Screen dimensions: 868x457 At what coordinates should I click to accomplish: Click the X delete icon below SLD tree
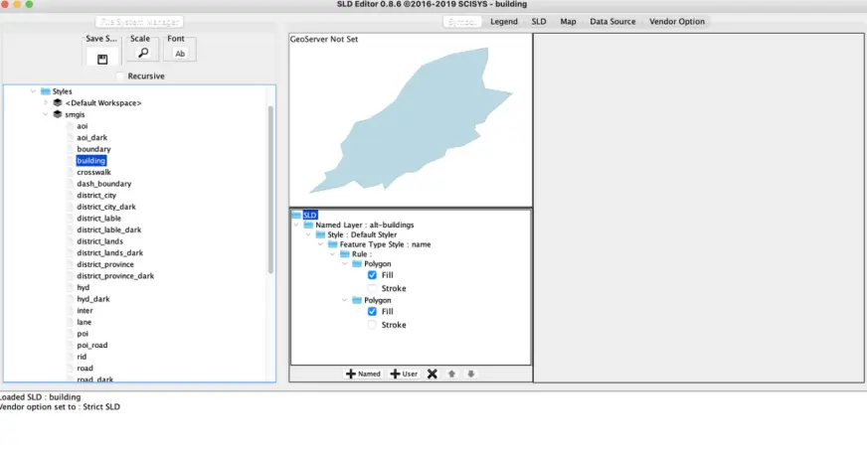432,374
